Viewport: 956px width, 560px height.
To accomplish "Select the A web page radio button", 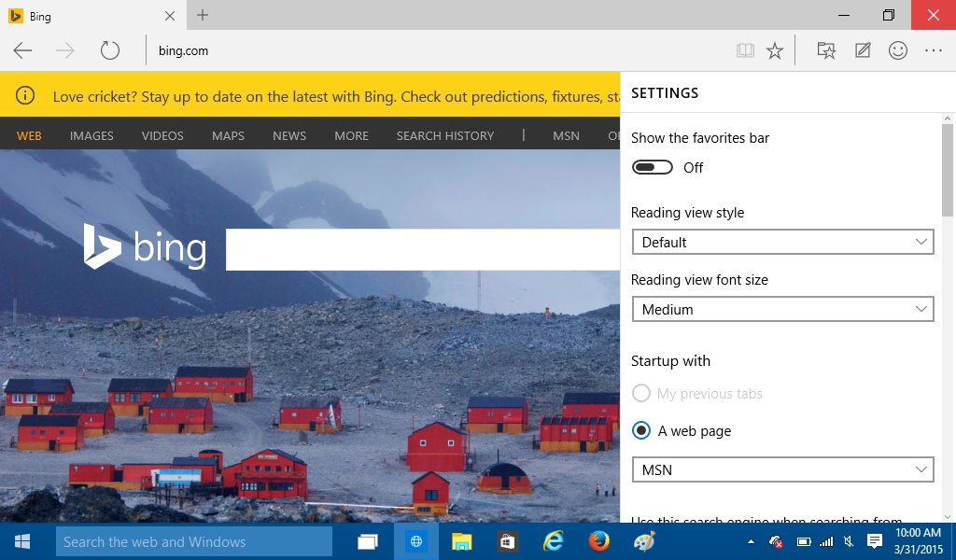I will coord(641,430).
